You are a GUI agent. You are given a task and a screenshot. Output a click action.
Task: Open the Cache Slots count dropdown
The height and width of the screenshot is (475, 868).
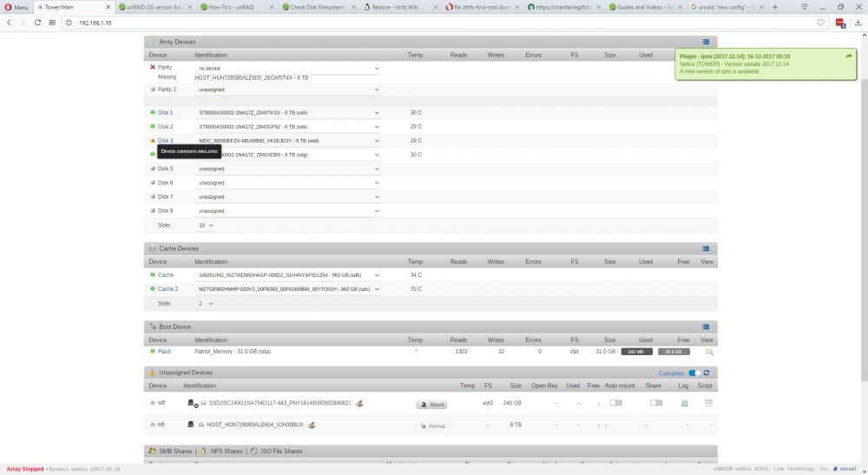tap(206, 303)
